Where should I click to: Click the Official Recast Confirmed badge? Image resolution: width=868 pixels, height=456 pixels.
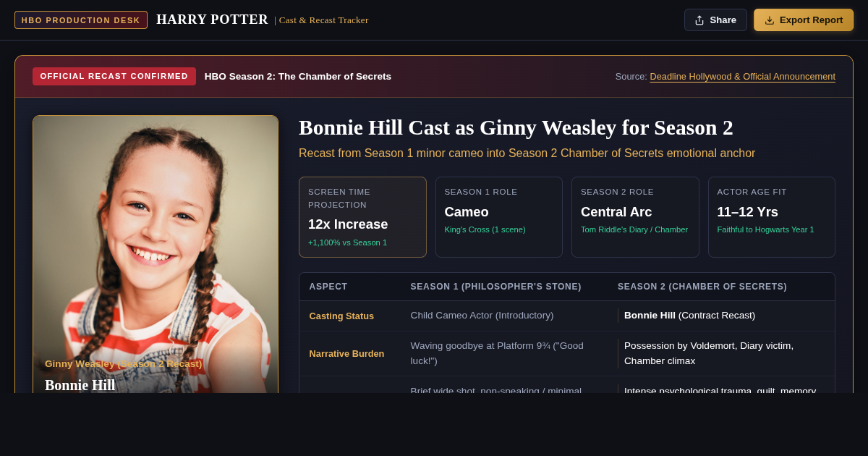(x=114, y=76)
